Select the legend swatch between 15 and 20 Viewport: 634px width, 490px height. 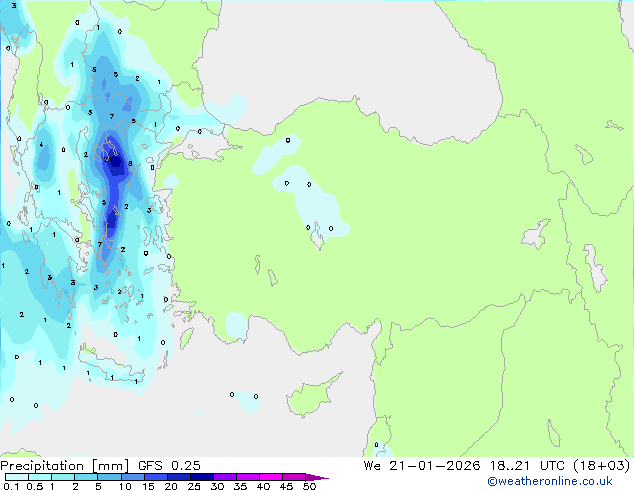[156, 477]
